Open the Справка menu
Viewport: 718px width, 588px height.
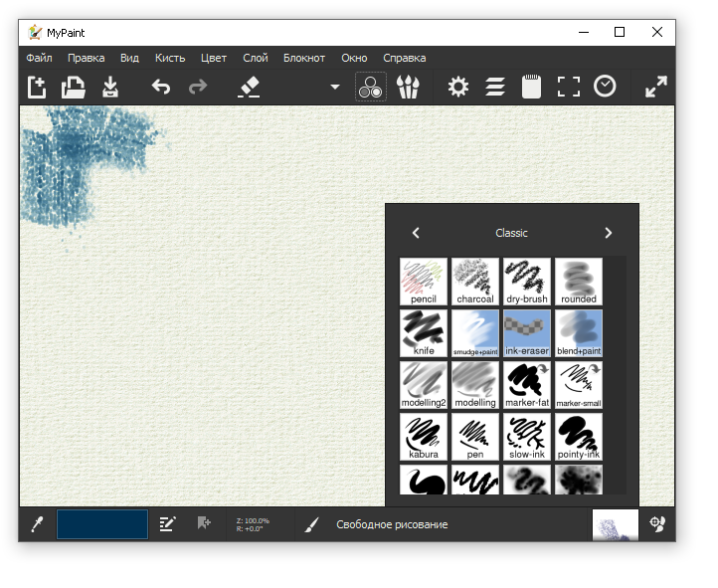point(405,58)
